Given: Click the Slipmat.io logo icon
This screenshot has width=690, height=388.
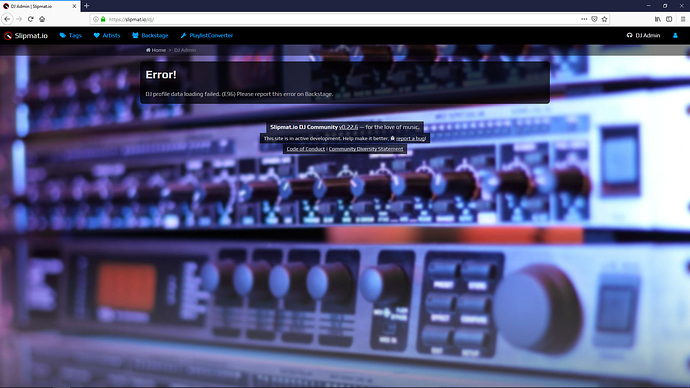Looking at the screenshot, I should pos(8,36).
